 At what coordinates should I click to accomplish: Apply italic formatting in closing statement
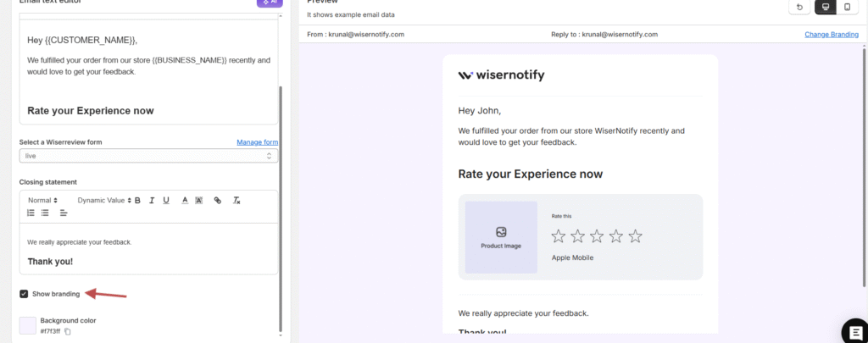click(152, 201)
